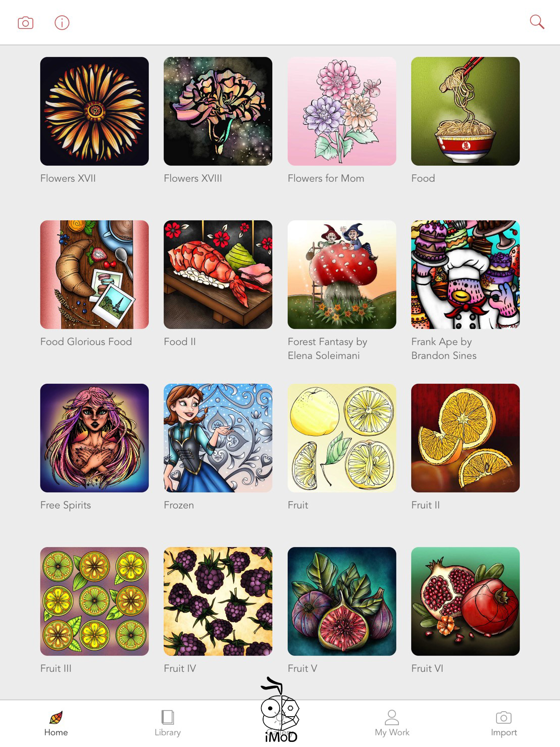
Task: Tap the Import camera icon
Action: click(503, 717)
